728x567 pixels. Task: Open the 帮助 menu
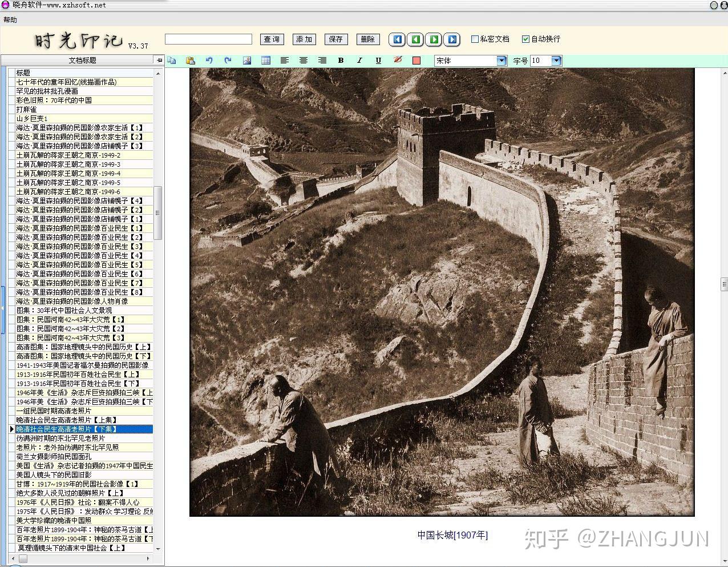coord(10,20)
